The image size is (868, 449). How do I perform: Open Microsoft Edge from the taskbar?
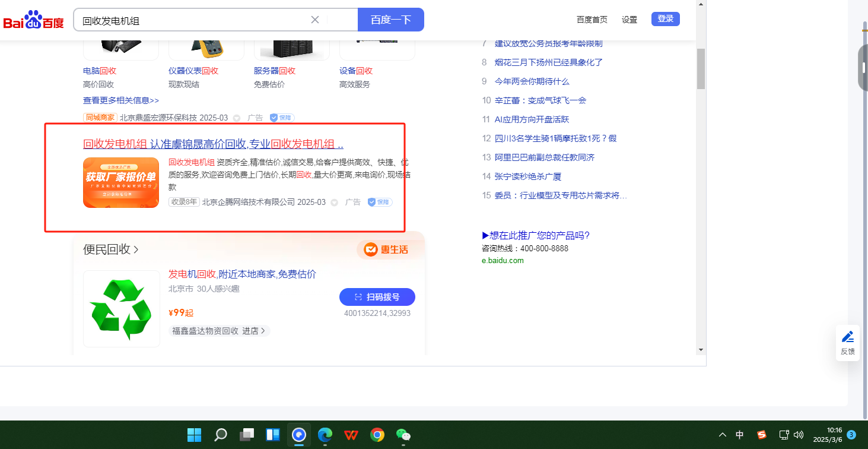[325, 435]
